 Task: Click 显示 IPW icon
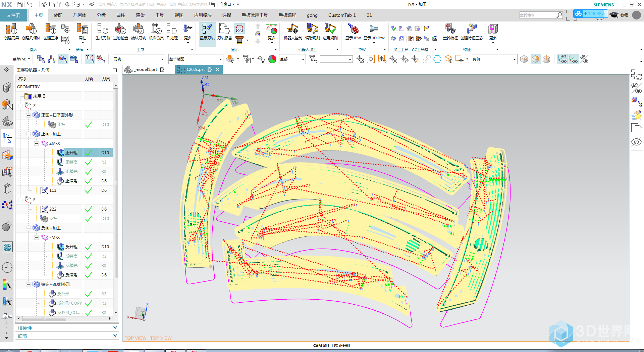click(x=353, y=32)
